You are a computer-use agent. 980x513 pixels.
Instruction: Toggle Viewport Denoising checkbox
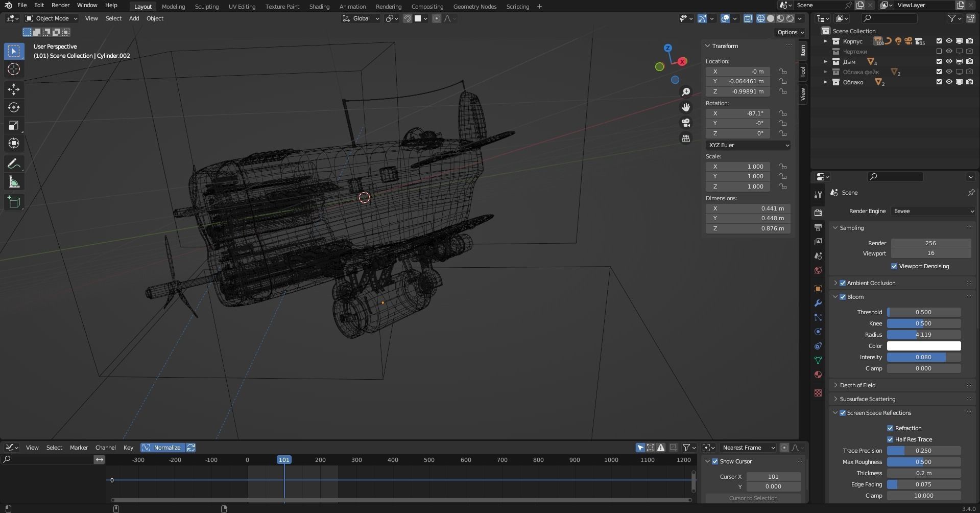point(894,266)
